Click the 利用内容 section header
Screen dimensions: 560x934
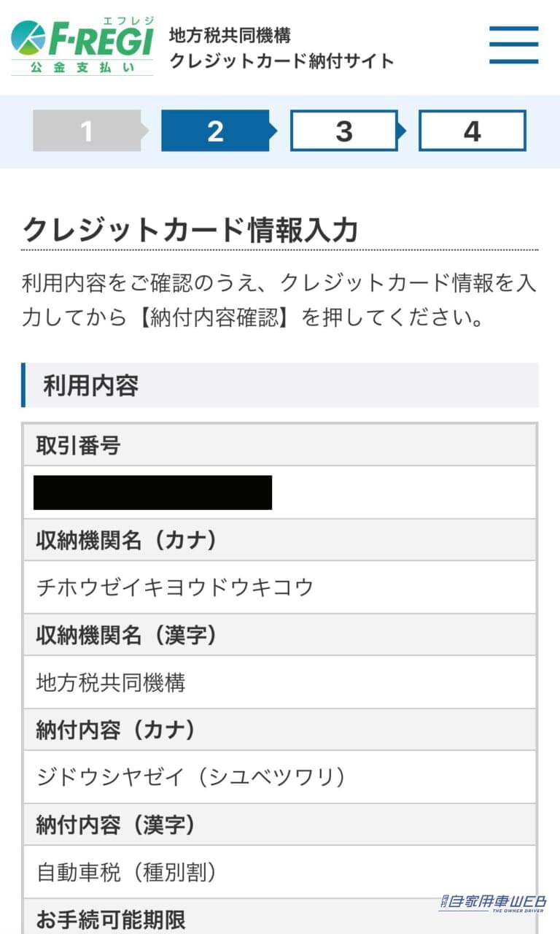click(x=91, y=385)
